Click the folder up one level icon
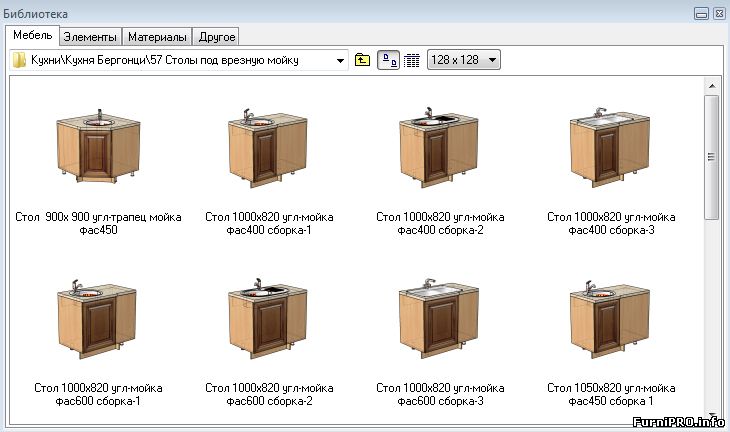The image size is (730, 432). 363,60
